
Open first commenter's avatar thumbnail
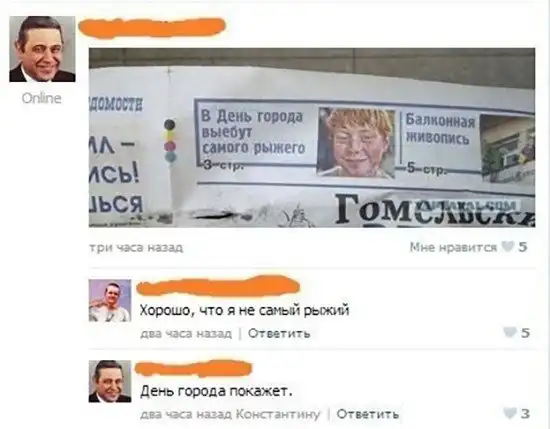tap(110, 301)
